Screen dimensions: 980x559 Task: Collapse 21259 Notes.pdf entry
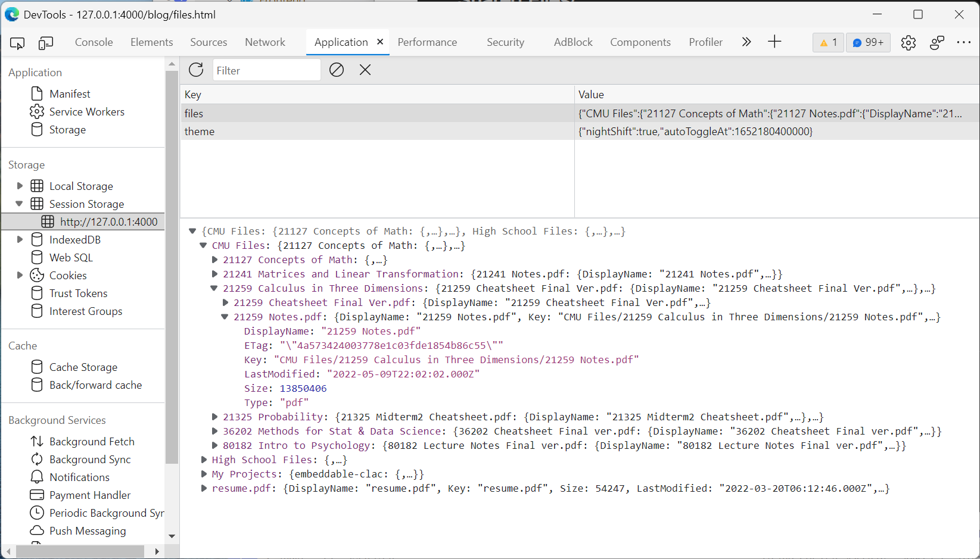(x=225, y=317)
